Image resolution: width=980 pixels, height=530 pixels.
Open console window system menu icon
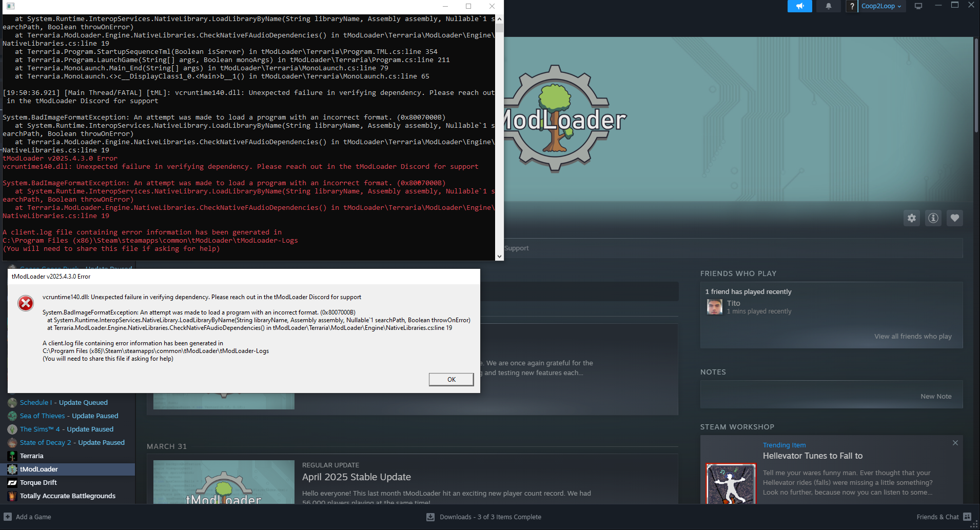10,6
